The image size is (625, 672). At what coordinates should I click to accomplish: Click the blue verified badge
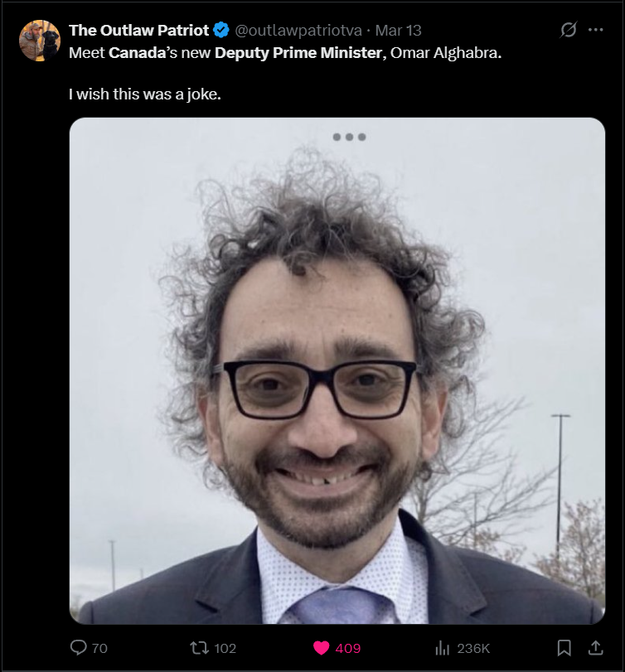coord(221,30)
